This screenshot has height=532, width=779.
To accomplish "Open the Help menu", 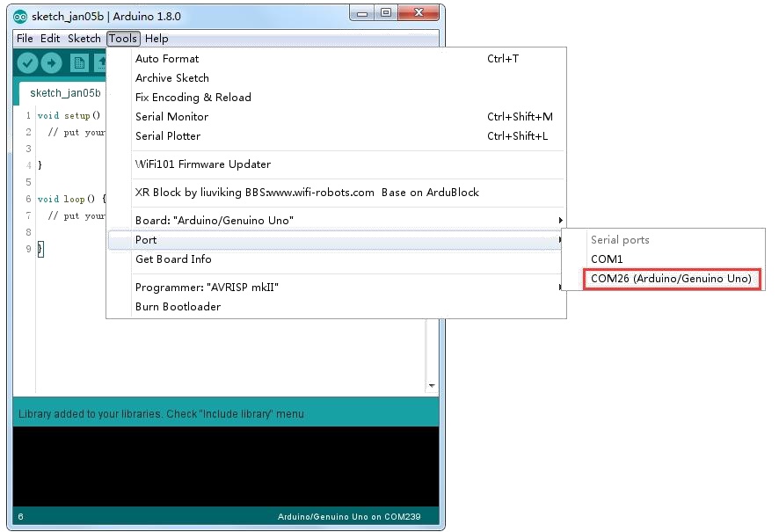I will (157, 38).
